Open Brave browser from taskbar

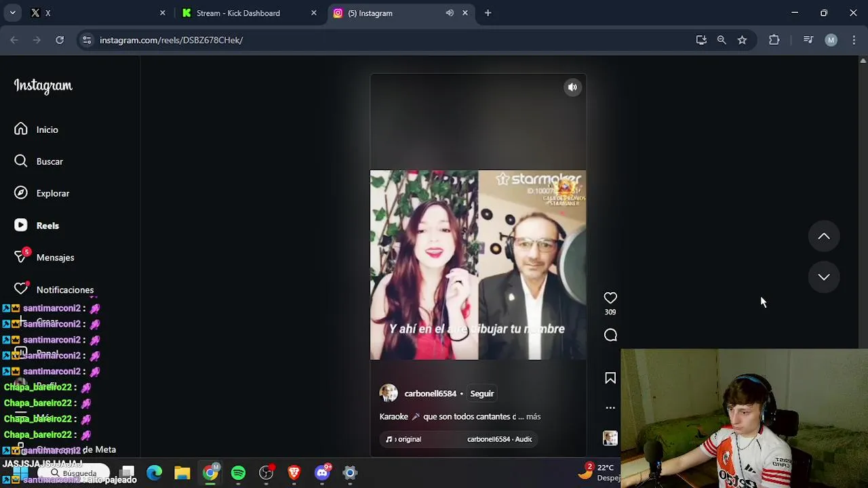pyautogui.click(x=294, y=472)
